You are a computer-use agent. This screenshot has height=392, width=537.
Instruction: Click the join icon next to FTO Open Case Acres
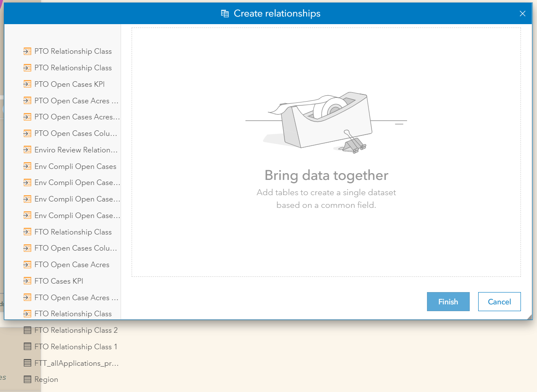click(x=27, y=264)
